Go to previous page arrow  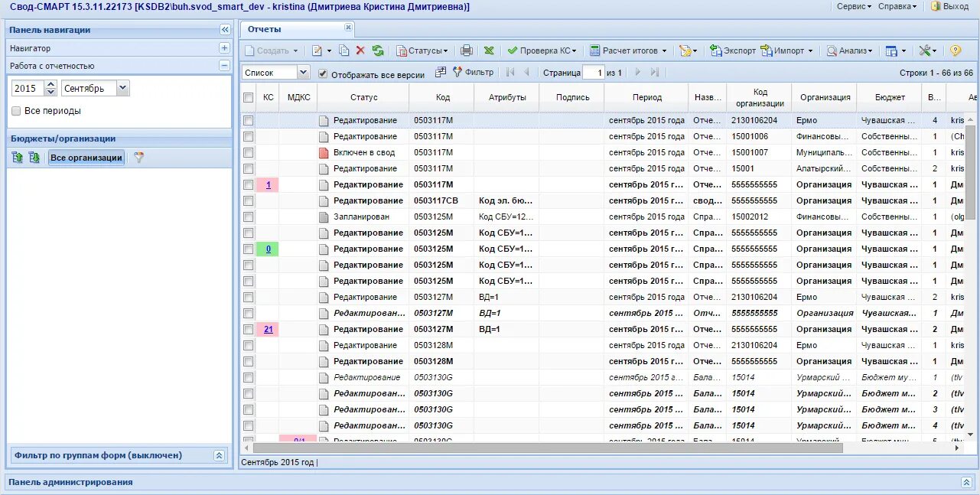[x=526, y=72]
